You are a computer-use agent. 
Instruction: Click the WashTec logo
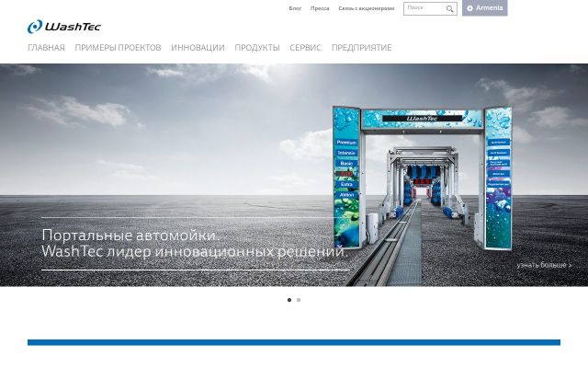coord(64,27)
